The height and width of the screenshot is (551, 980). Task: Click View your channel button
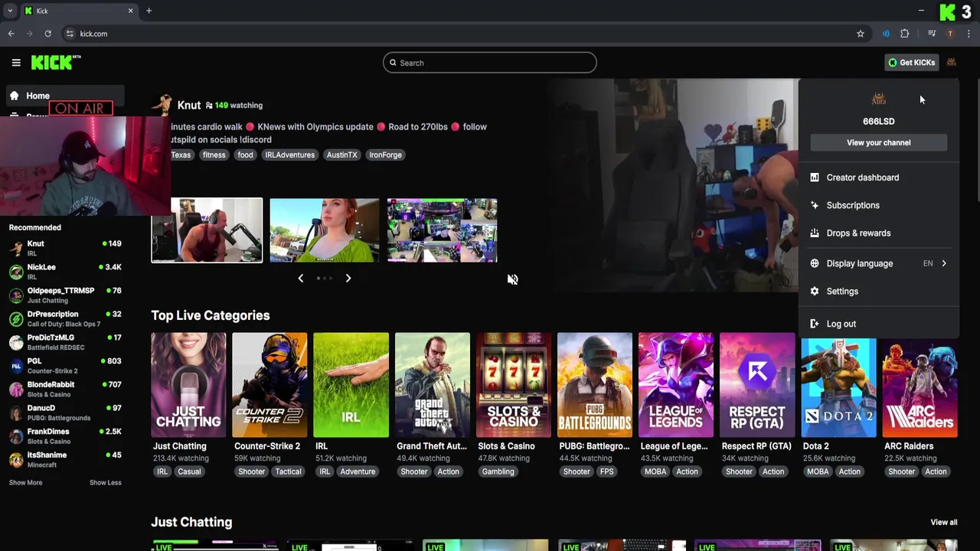878,142
